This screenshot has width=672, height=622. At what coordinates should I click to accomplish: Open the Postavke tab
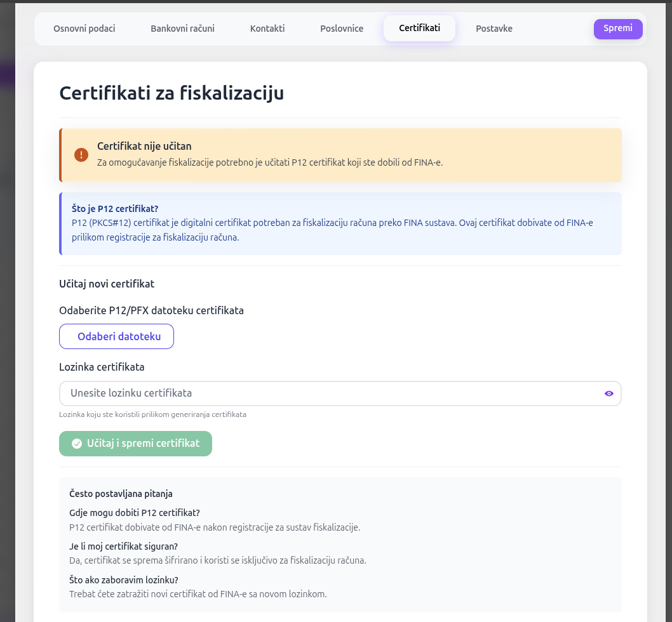(494, 29)
